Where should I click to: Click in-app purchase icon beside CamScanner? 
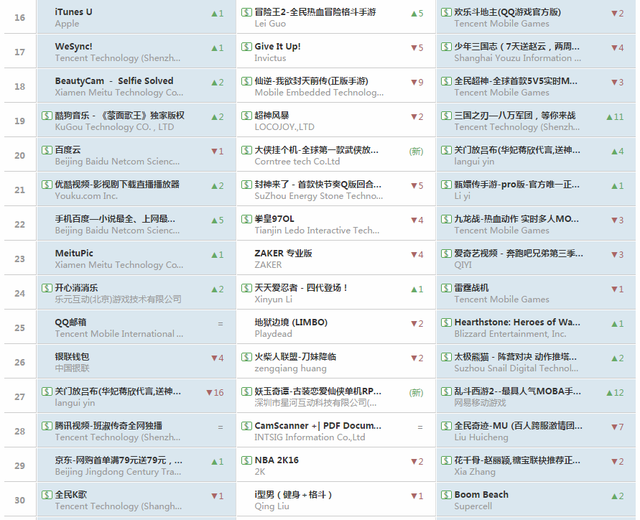247,426
